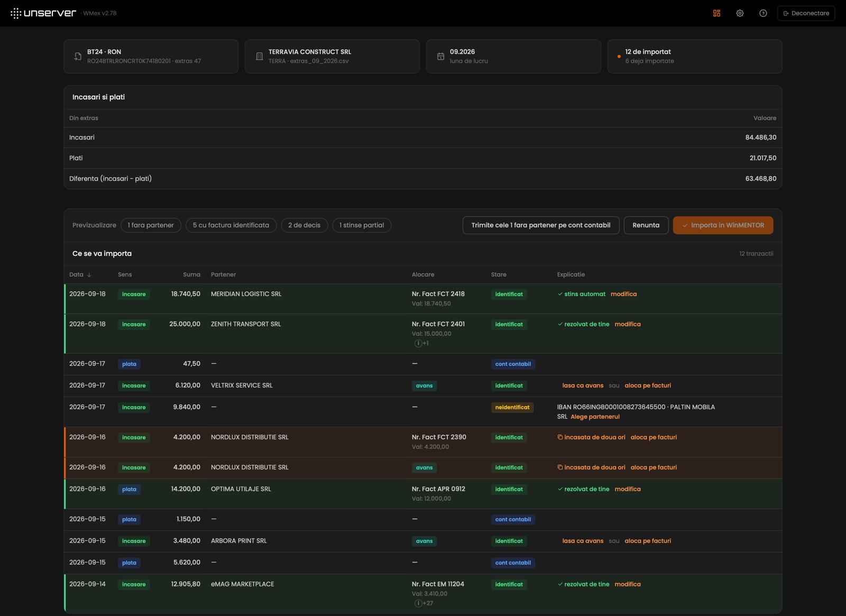Open the 09.2026 working month card
846x616 pixels.
(513, 56)
